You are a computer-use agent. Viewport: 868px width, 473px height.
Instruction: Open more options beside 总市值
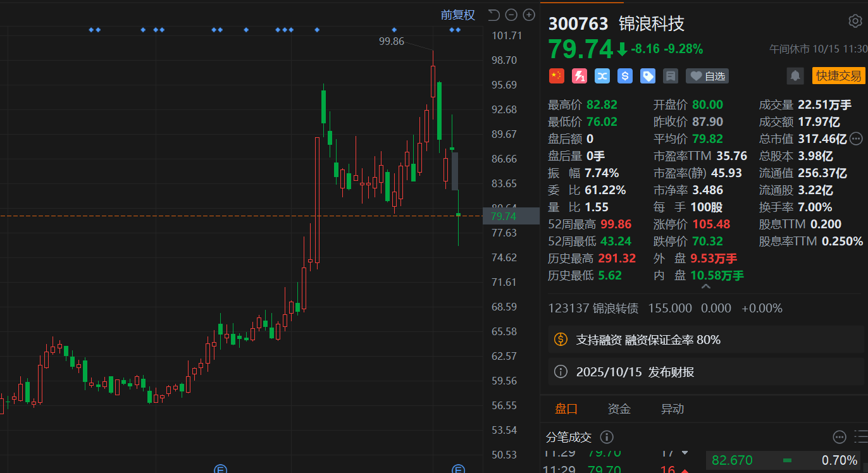click(856, 138)
